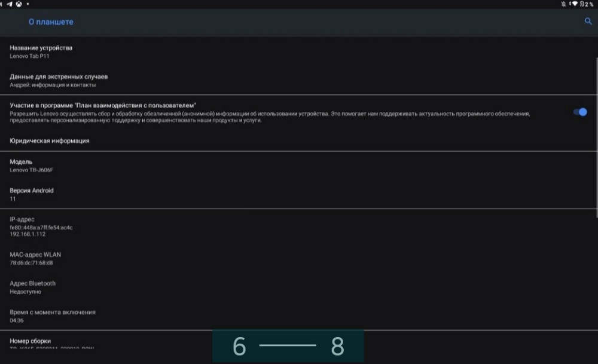The width and height of the screenshot is (598, 364).
Task: Tap "MAC-адрес WLAN" row
Action: coord(35,258)
